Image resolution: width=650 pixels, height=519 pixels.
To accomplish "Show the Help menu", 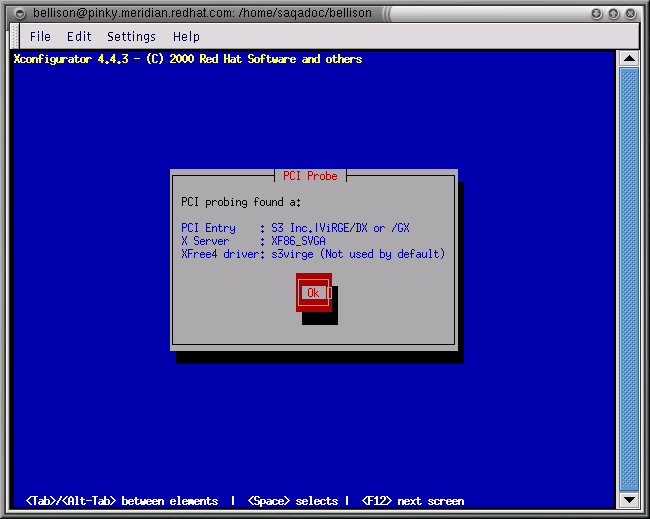I will point(186,37).
